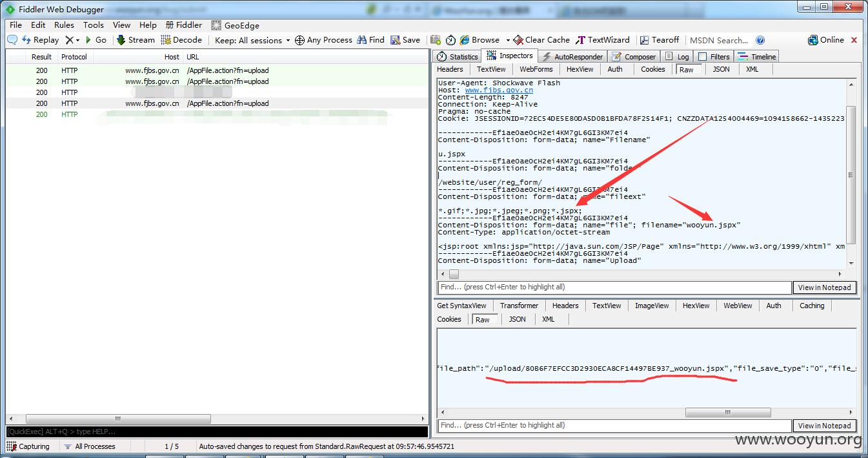This screenshot has width=868, height=458.
Task: Click the camera screenshot icon
Action: 436,40
